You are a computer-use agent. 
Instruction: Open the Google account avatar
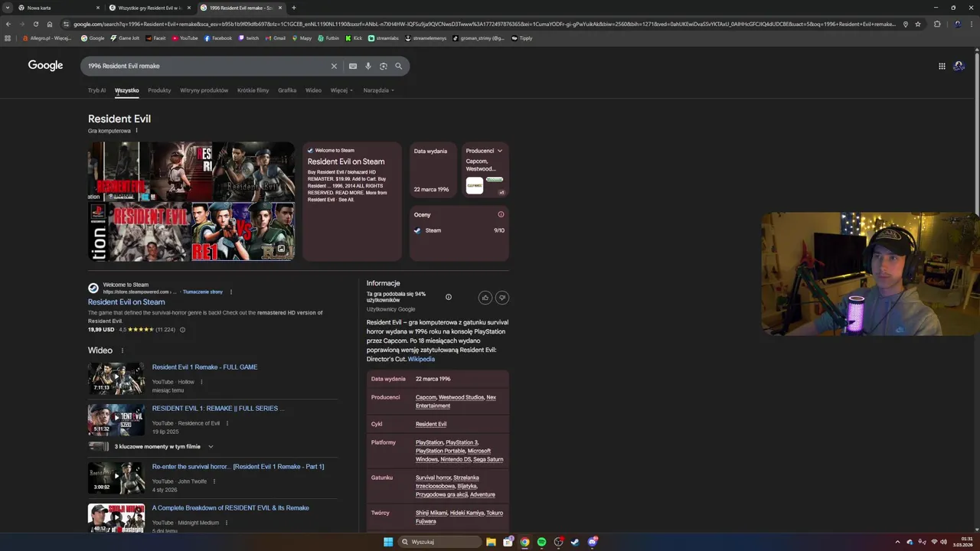click(x=959, y=66)
